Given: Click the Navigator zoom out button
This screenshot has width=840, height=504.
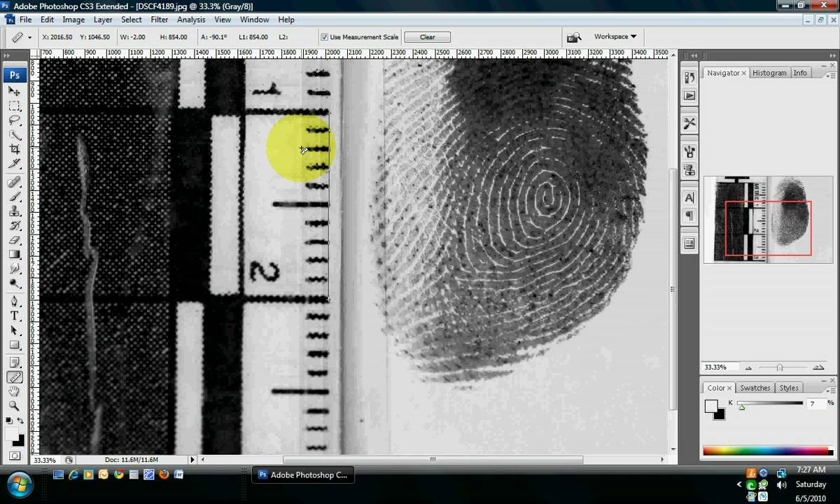Looking at the screenshot, I should click(x=748, y=367).
